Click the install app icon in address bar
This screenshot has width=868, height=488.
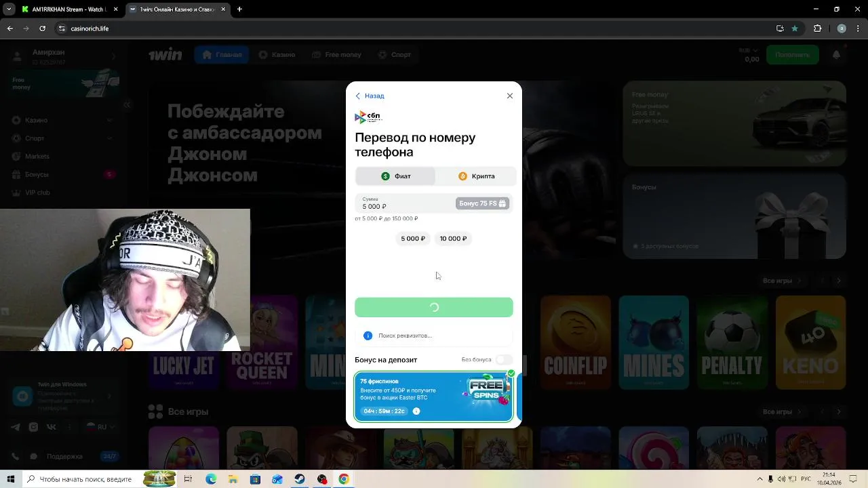pyautogui.click(x=780, y=28)
